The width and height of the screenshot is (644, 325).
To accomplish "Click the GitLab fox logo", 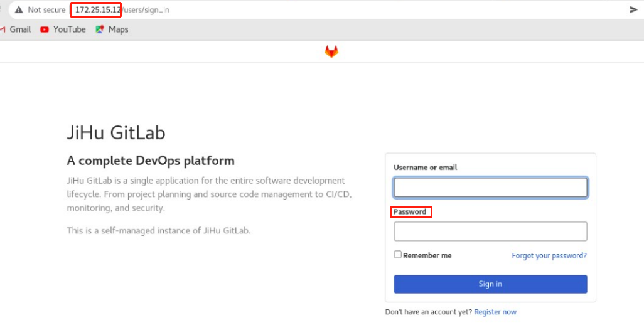I will tap(331, 51).
